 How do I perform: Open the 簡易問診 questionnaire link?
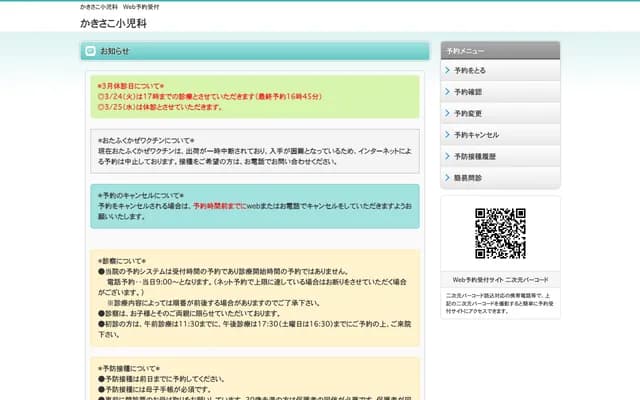click(468, 178)
